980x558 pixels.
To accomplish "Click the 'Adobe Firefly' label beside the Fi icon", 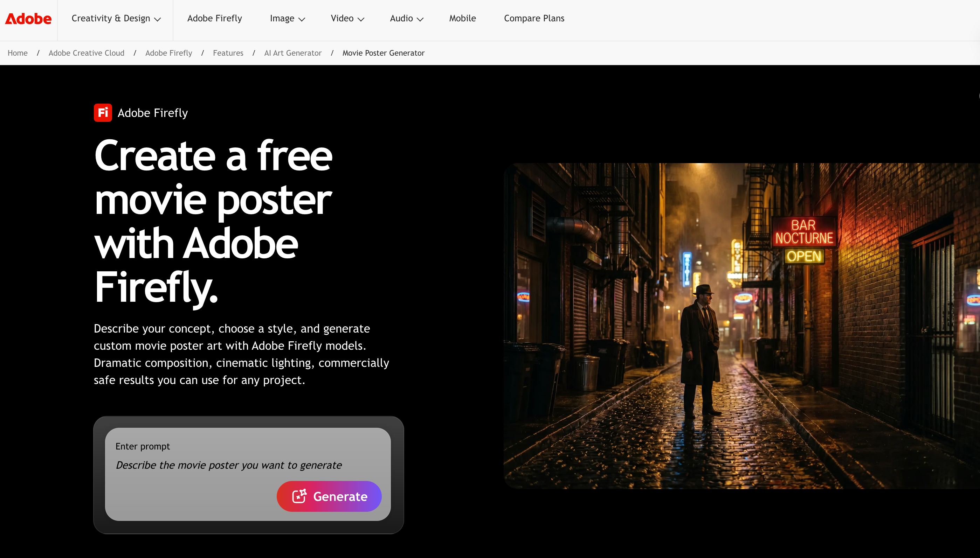I will 153,113.
